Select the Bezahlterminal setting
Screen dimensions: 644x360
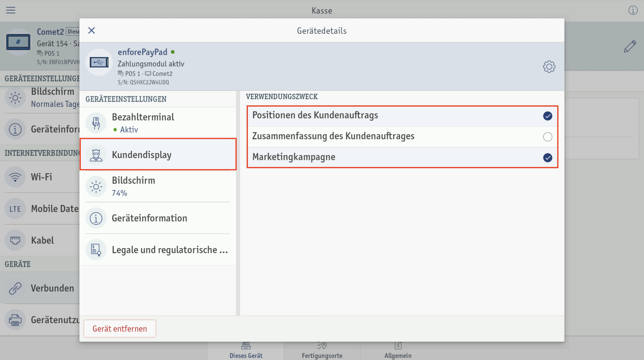tap(158, 123)
